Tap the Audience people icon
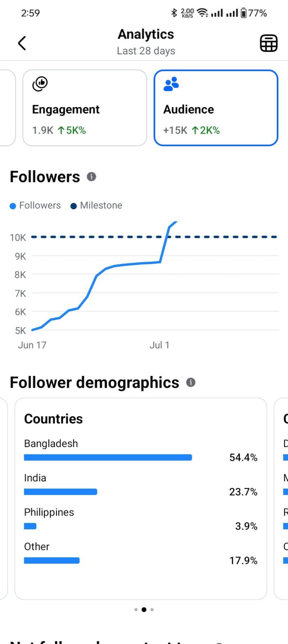The height and width of the screenshot is (644, 288). pos(171,84)
